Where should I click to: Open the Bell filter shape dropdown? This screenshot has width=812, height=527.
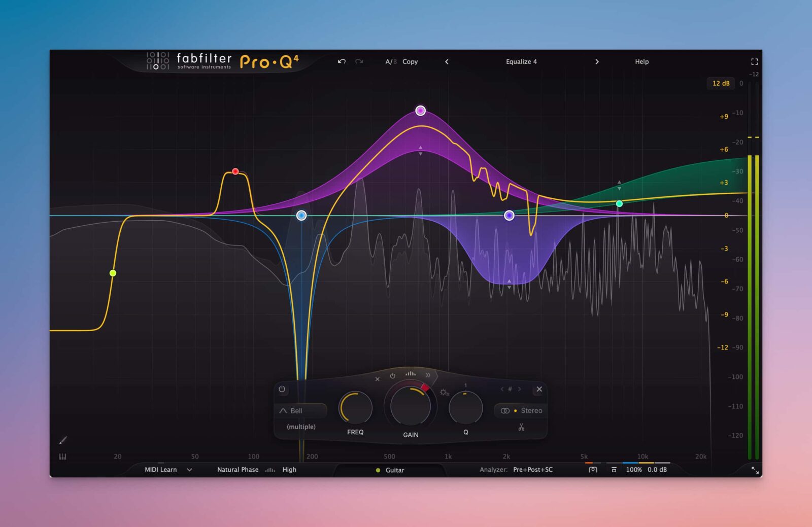coord(300,411)
